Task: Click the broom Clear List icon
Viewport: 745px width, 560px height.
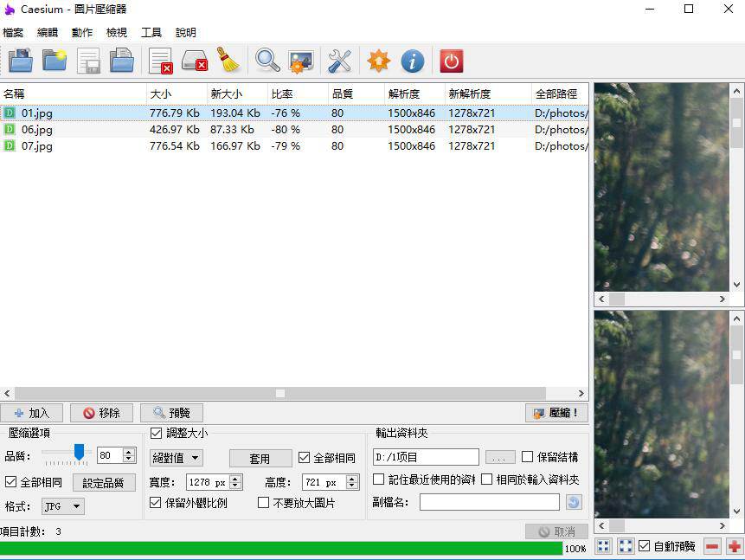Action: pos(228,61)
